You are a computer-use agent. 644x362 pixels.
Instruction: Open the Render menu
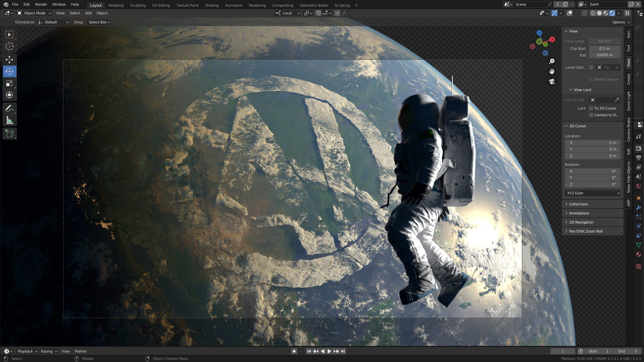(41, 4)
